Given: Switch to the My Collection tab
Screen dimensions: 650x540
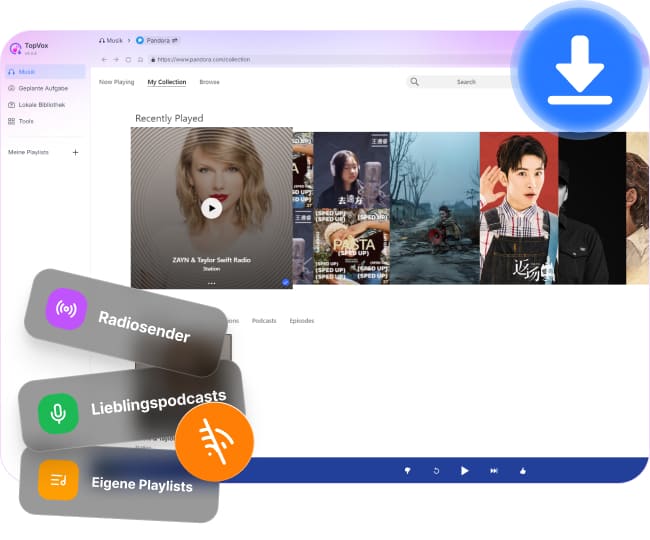Looking at the screenshot, I should tap(167, 82).
